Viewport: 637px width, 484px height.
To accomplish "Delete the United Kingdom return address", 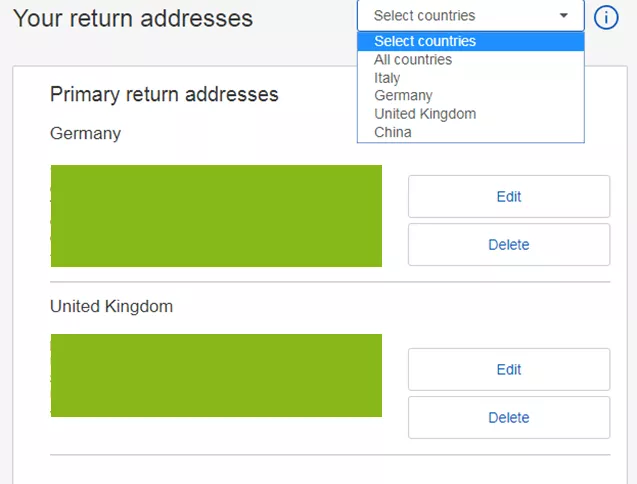I will (x=508, y=417).
